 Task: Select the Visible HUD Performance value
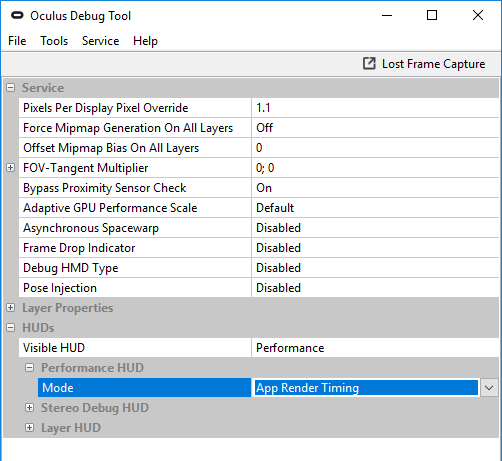pyautogui.click(x=375, y=348)
